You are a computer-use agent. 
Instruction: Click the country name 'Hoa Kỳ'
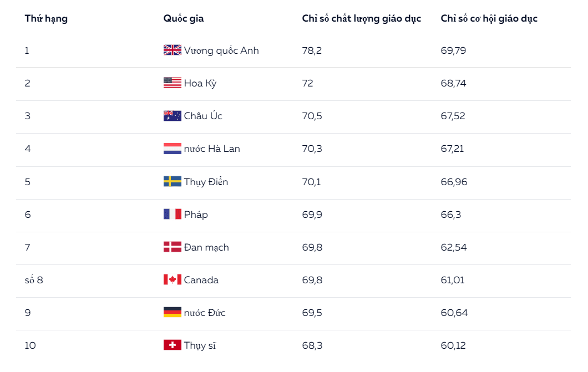200,83
